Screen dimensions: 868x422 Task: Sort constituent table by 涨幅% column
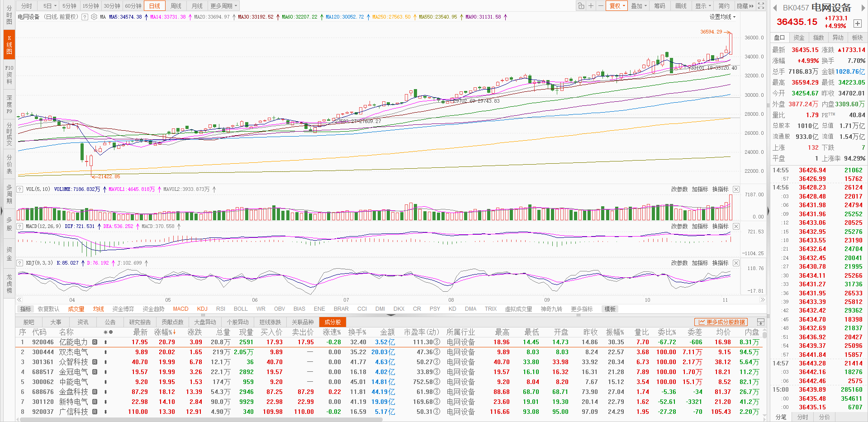(x=164, y=332)
